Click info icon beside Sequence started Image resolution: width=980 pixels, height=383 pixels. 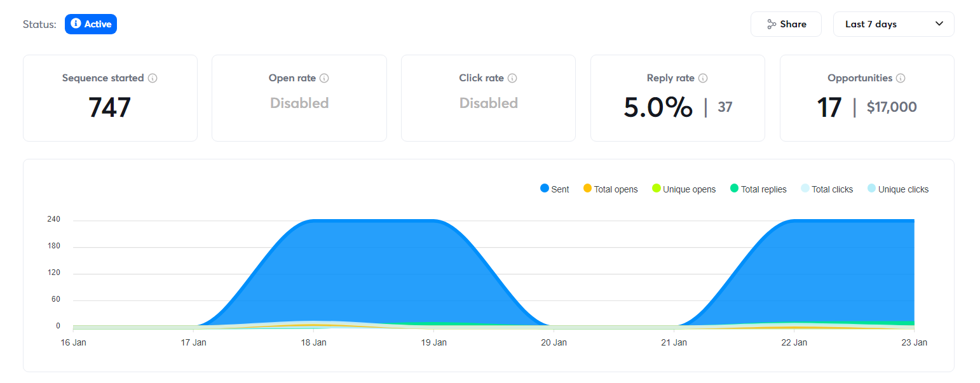(x=153, y=78)
